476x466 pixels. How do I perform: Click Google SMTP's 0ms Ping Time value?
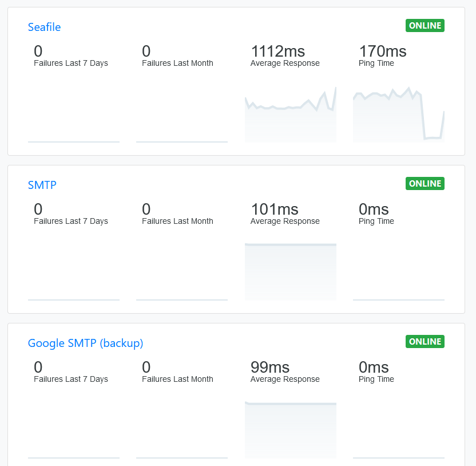tap(374, 367)
